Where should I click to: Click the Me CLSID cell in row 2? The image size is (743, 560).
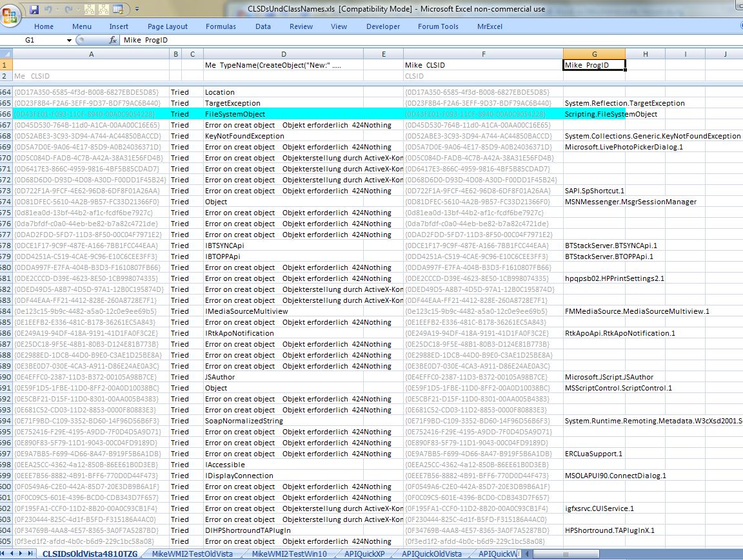(x=91, y=76)
